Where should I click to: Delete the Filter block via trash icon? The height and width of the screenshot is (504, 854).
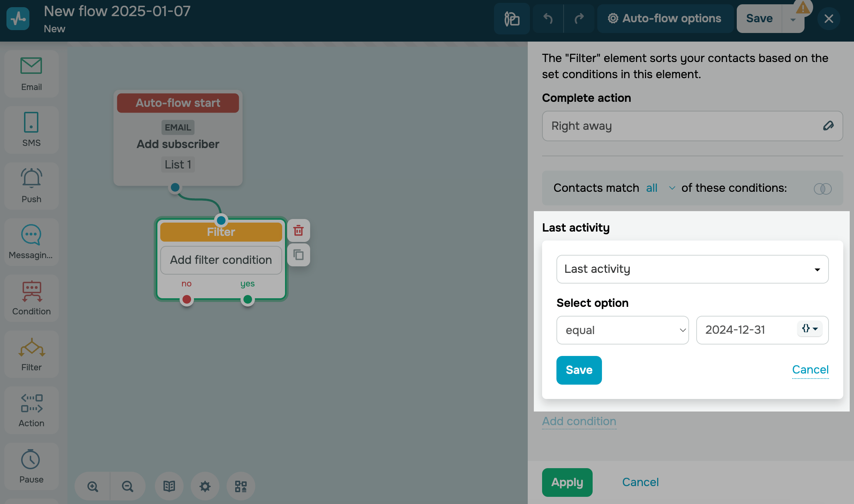298,230
